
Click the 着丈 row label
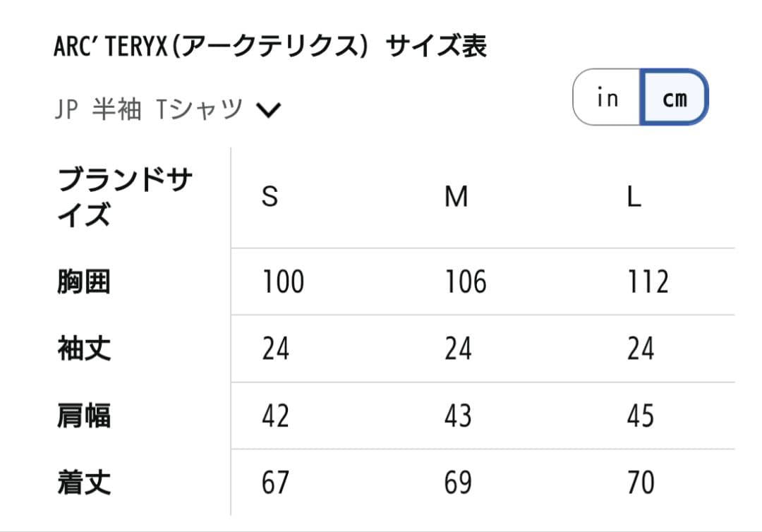(83, 483)
